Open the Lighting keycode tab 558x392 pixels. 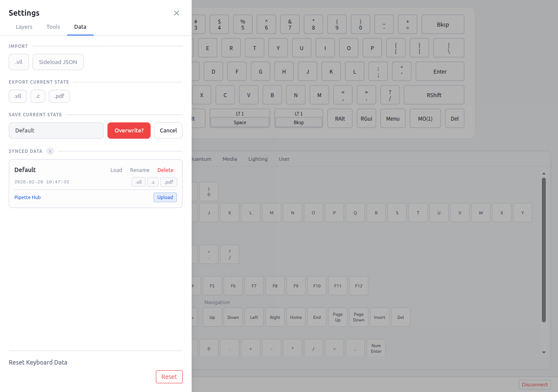tap(258, 159)
